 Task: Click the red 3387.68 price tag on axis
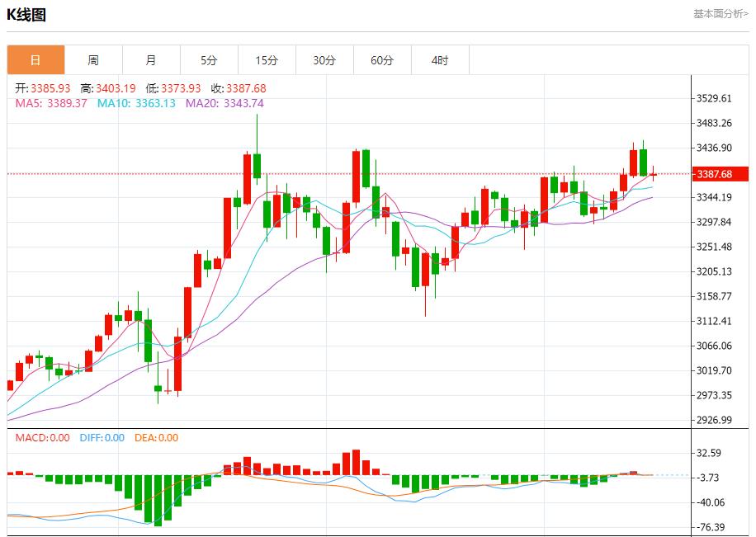[x=720, y=174]
